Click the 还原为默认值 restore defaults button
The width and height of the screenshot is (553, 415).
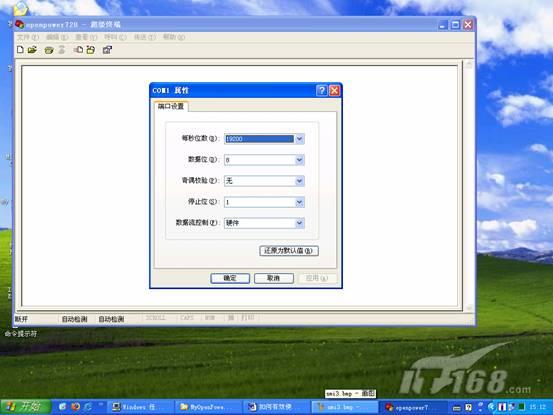[289, 251]
